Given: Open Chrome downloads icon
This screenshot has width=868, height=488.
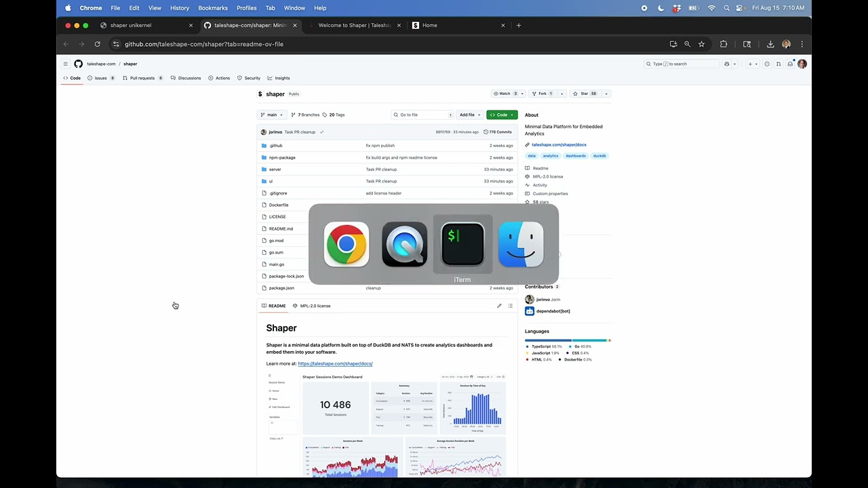Looking at the screenshot, I should coord(770,44).
